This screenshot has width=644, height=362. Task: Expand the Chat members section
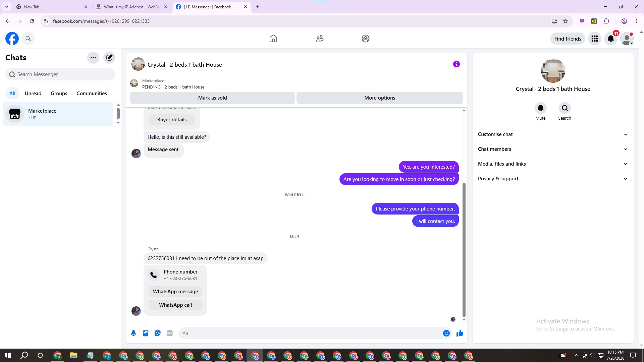553,149
